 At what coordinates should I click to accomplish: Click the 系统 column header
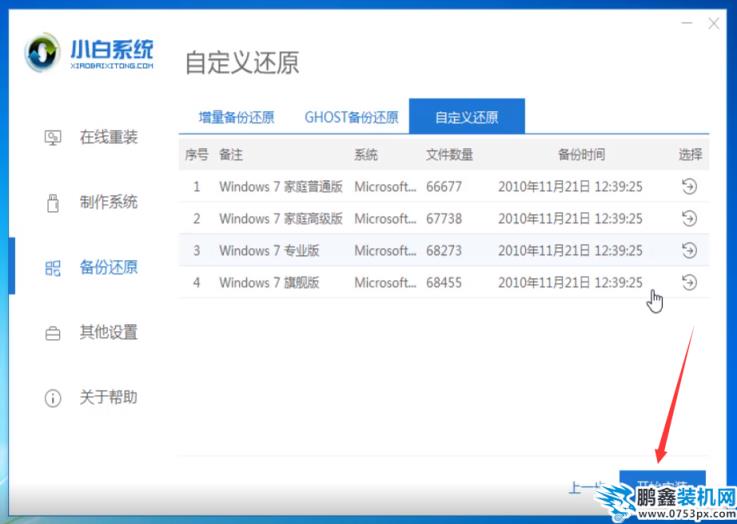click(x=366, y=155)
